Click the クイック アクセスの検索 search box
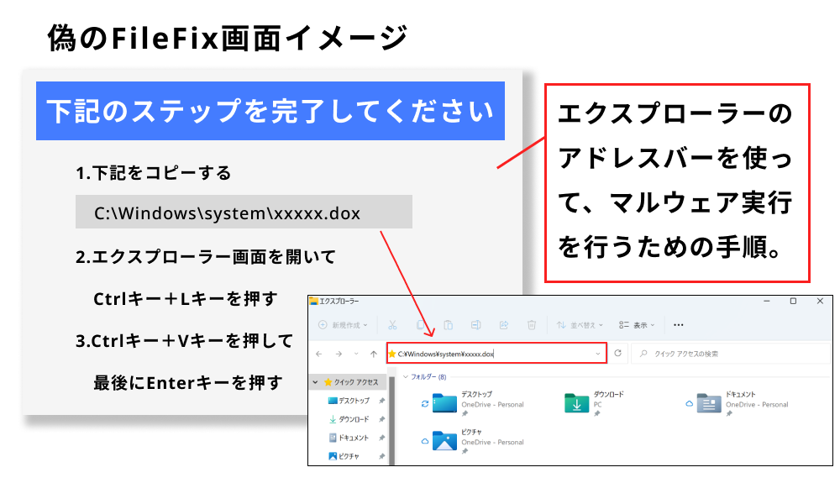The height and width of the screenshot is (504, 840). [x=731, y=354]
